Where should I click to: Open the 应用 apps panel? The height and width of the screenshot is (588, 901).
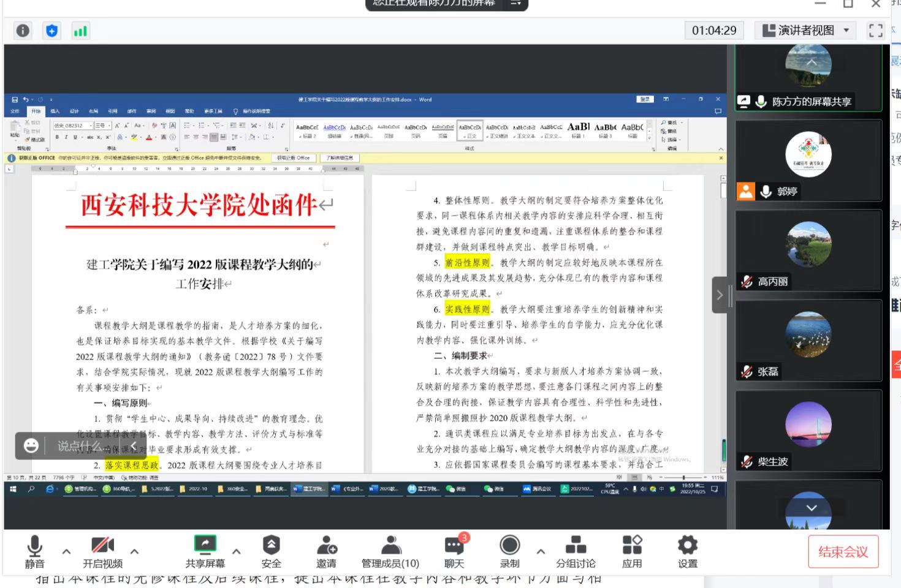632,551
